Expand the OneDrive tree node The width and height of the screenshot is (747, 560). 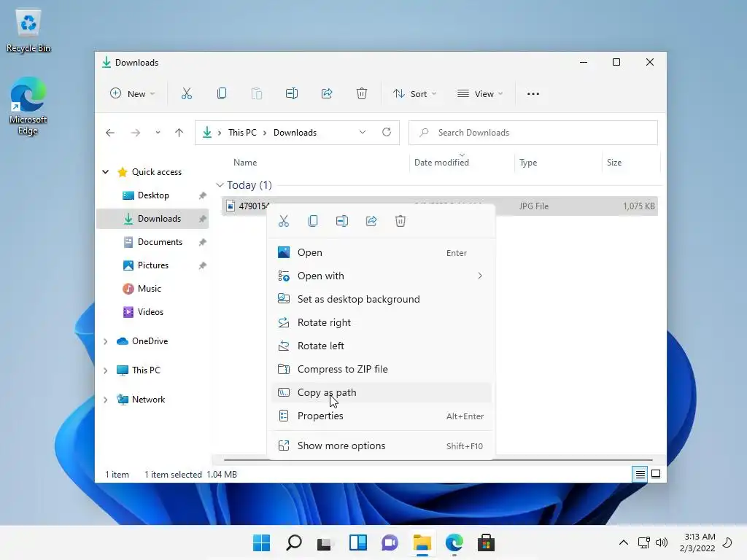pos(106,341)
